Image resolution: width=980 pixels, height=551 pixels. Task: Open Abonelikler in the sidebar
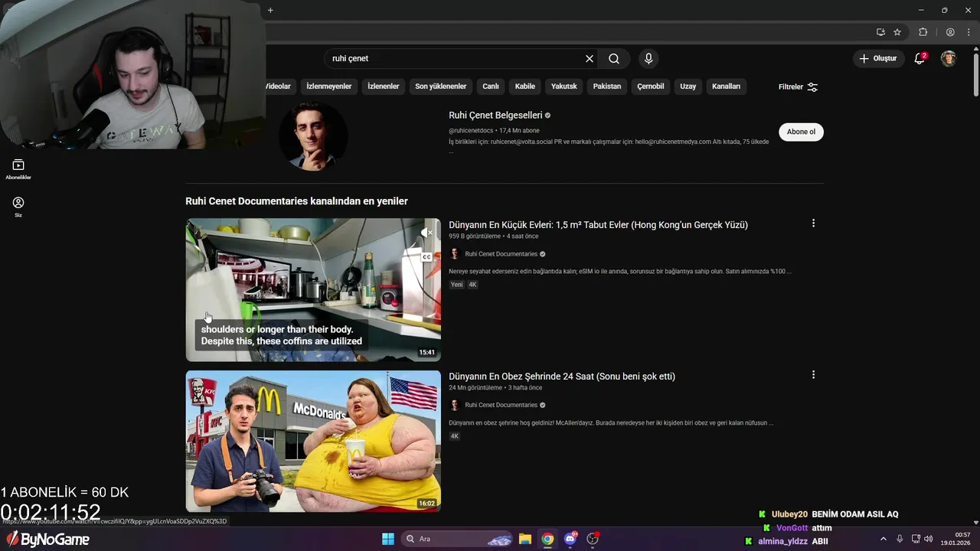(x=18, y=169)
